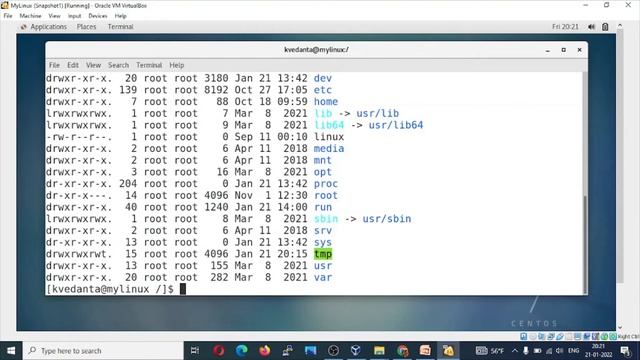
Task: Click the microphone tray icon
Action: click(x=526, y=351)
